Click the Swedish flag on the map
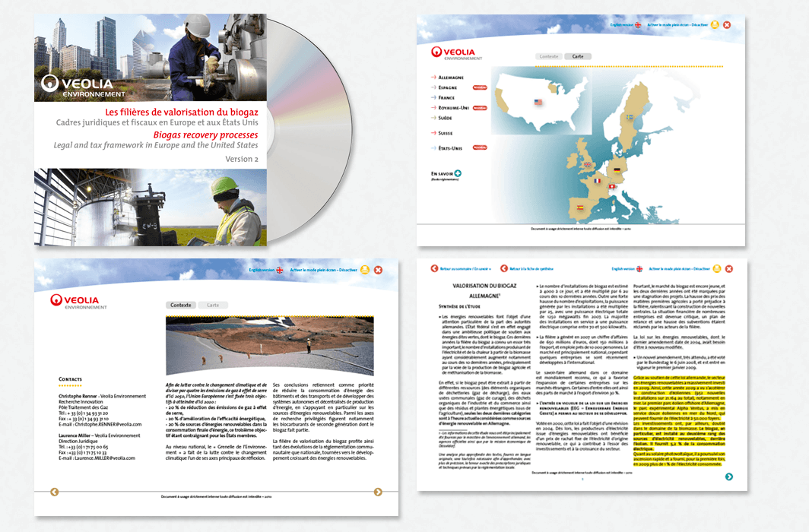This screenshot has width=809, height=532. (630, 117)
